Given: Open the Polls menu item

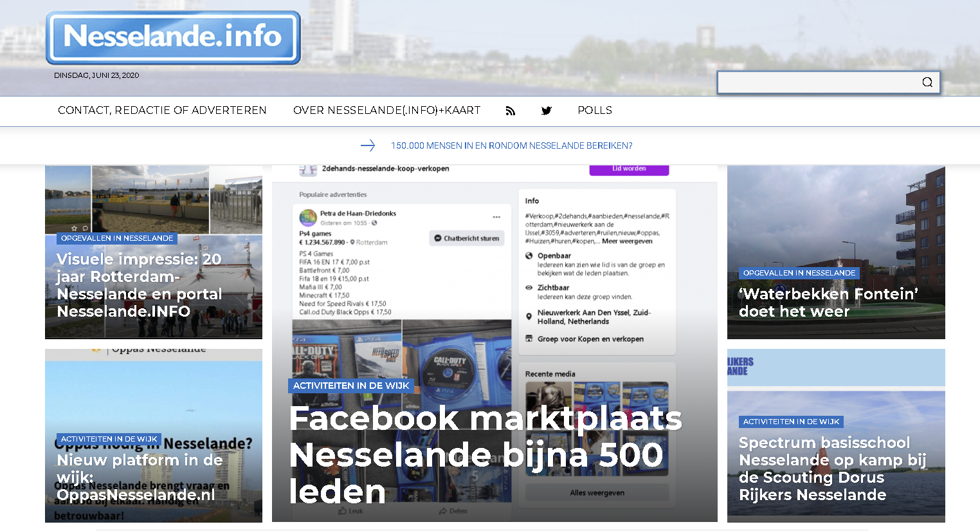Looking at the screenshot, I should pyautogui.click(x=595, y=111).
